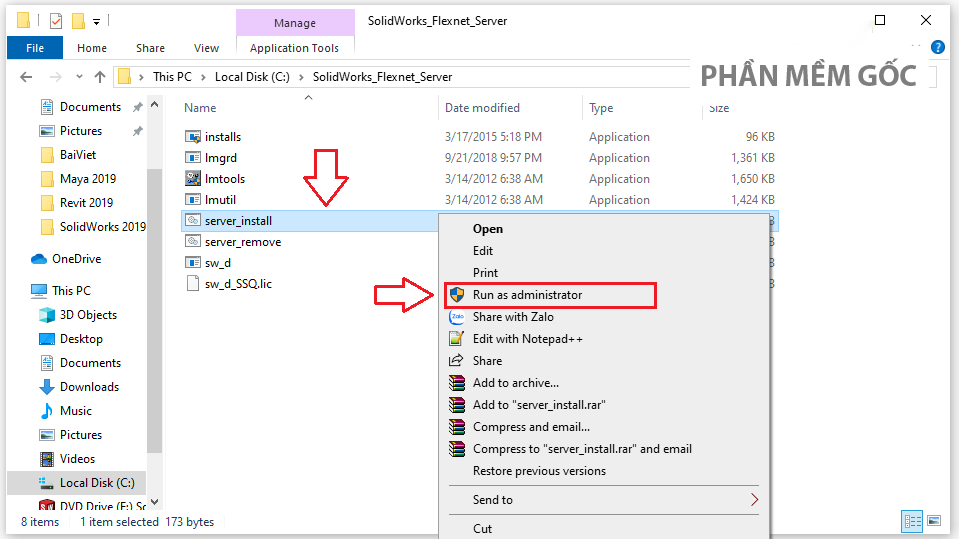
Task: Click the Run as administrator shield icon
Action: click(x=457, y=295)
